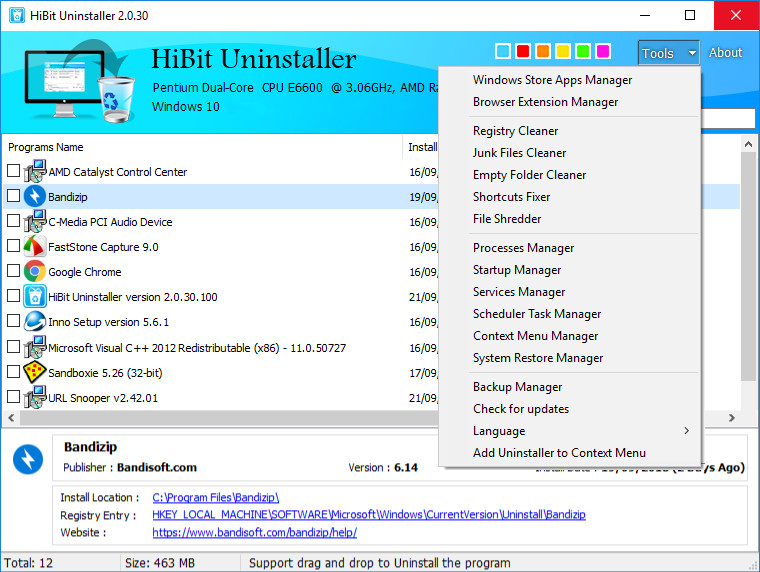This screenshot has height=572, width=760.
Task: Click the horizontal scrollbar's right arrow
Action: coord(731,418)
